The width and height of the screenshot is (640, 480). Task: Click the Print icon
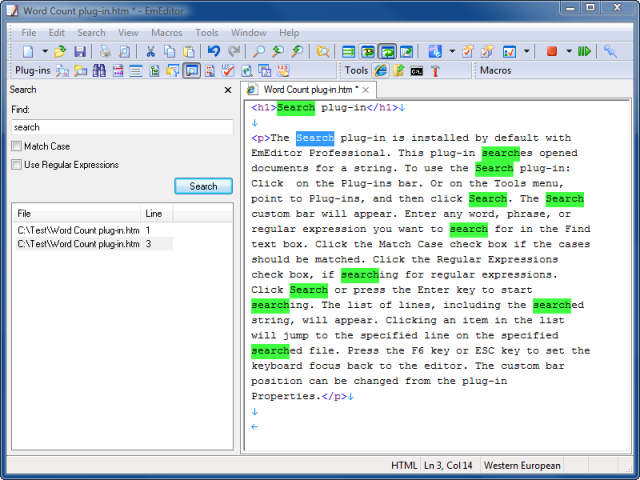click(x=105, y=51)
